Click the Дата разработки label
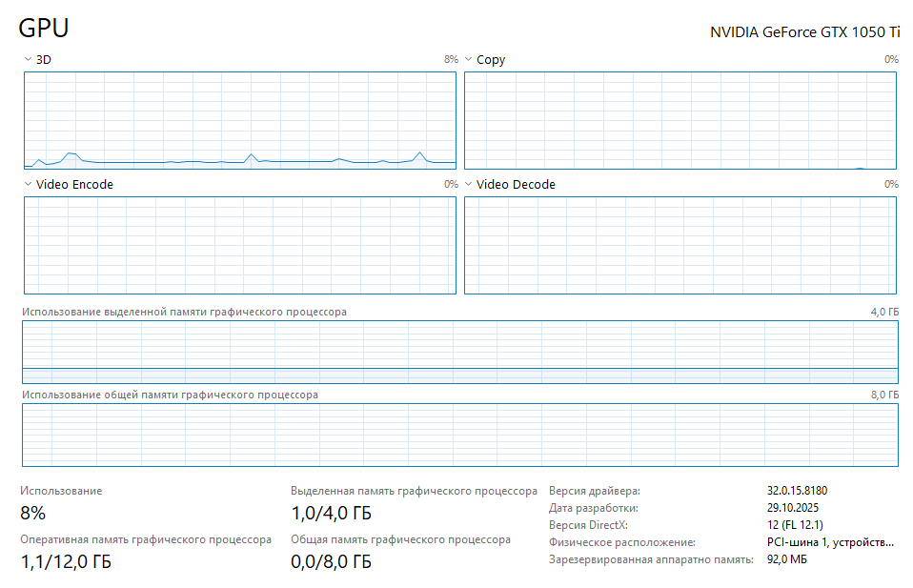 point(594,508)
